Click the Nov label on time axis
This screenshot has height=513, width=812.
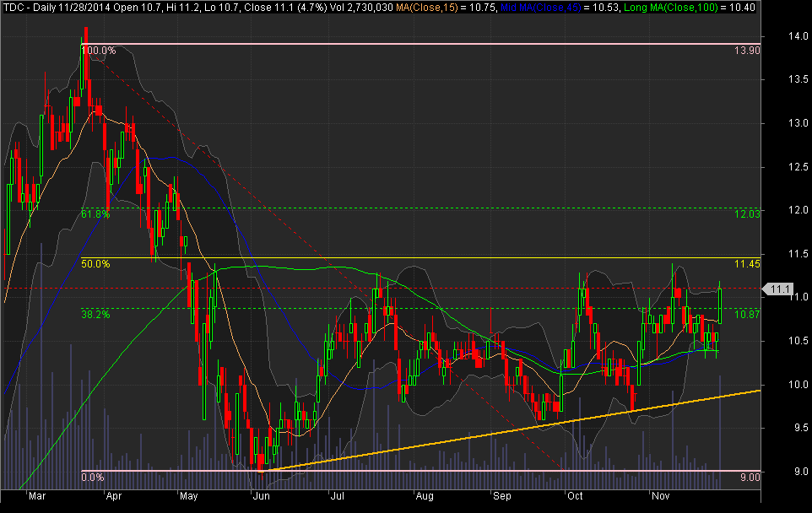coord(660,496)
